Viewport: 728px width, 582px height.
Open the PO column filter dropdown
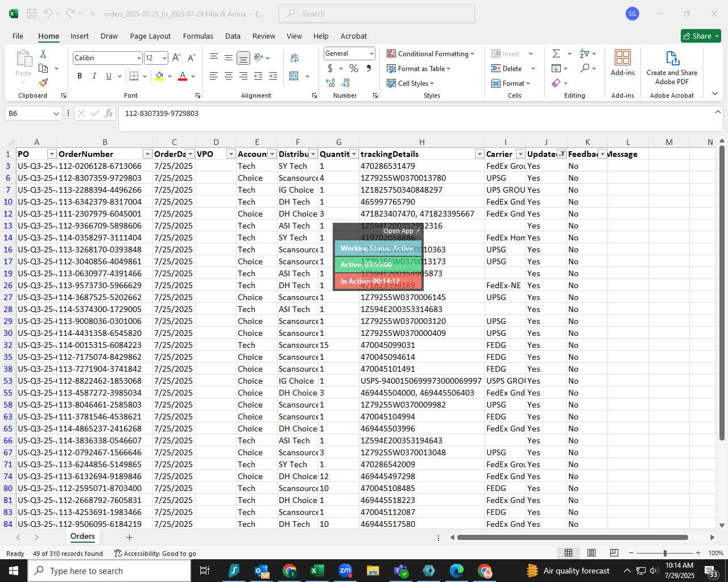[52, 154]
